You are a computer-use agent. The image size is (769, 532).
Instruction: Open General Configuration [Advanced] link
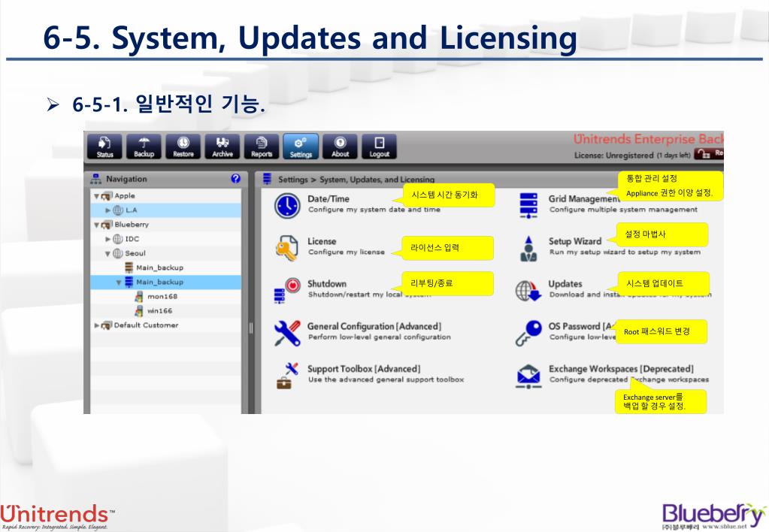[x=374, y=326]
